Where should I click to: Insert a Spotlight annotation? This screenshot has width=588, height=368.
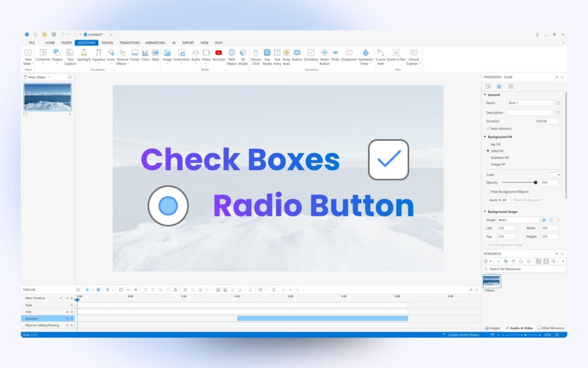coord(84,55)
